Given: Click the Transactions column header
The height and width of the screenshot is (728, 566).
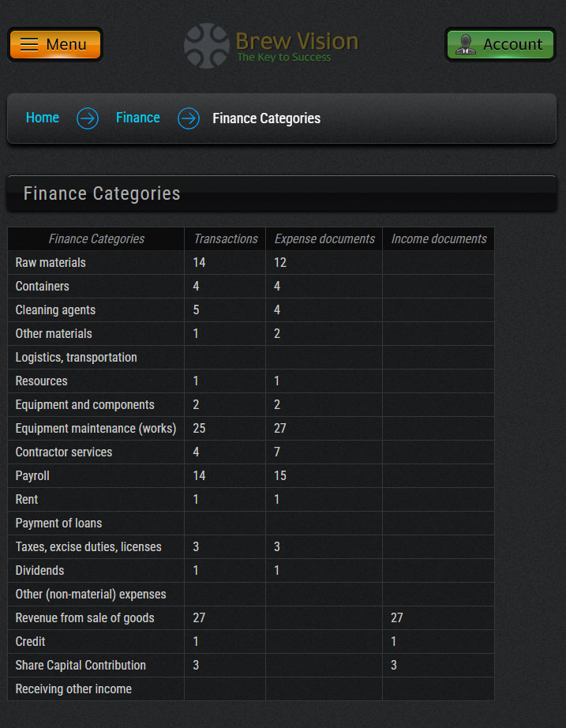Looking at the screenshot, I should click(226, 238).
